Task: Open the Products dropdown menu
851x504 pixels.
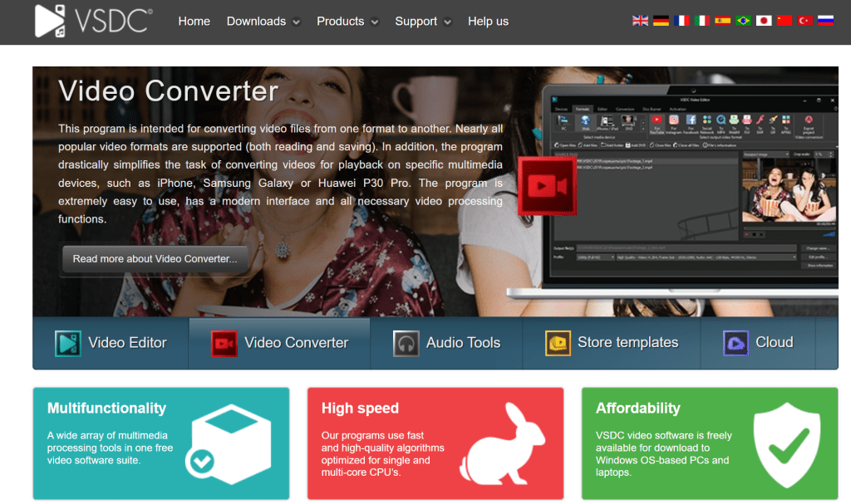Action: click(x=347, y=22)
